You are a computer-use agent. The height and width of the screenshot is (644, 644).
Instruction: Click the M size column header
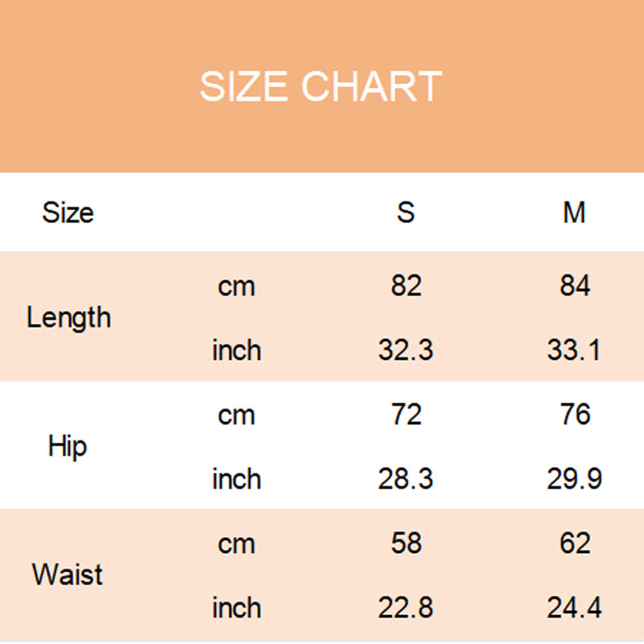[574, 213]
